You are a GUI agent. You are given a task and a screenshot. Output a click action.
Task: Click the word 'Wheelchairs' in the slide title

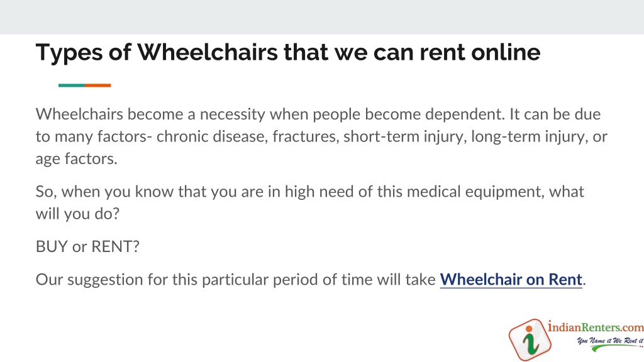(x=208, y=53)
